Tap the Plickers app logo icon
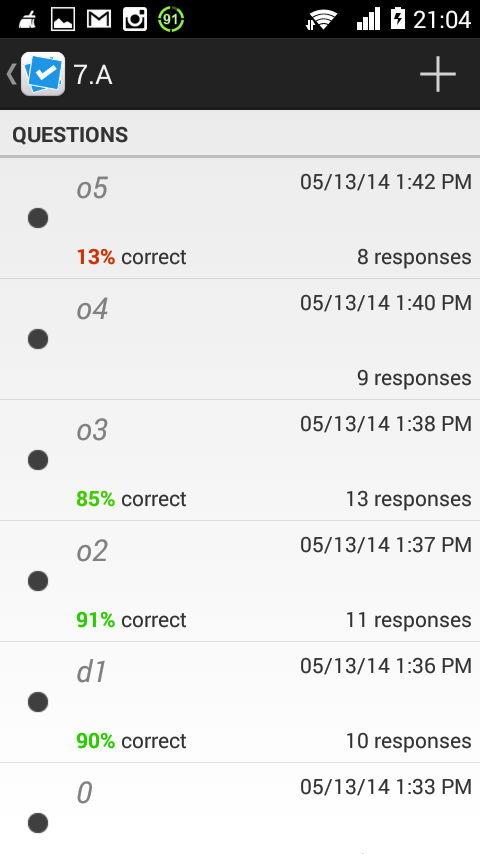The height and width of the screenshot is (854, 480). (43, 74)
